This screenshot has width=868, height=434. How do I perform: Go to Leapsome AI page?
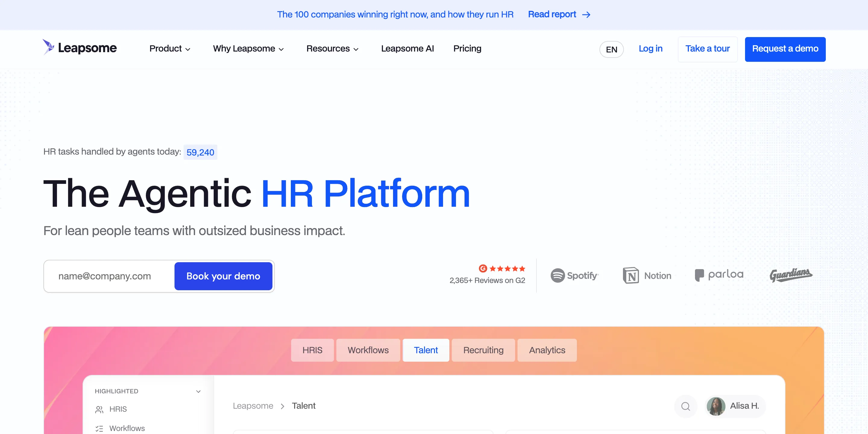pos(407,49)
